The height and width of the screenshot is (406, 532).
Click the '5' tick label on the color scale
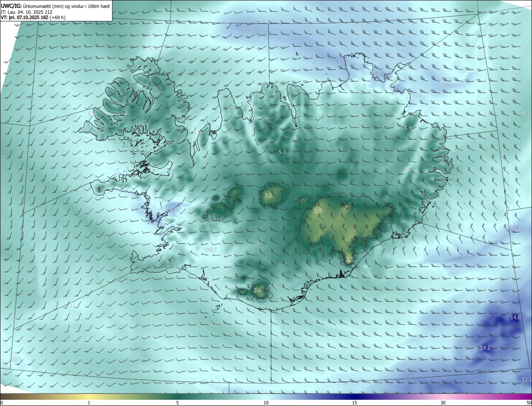(177, 403)
